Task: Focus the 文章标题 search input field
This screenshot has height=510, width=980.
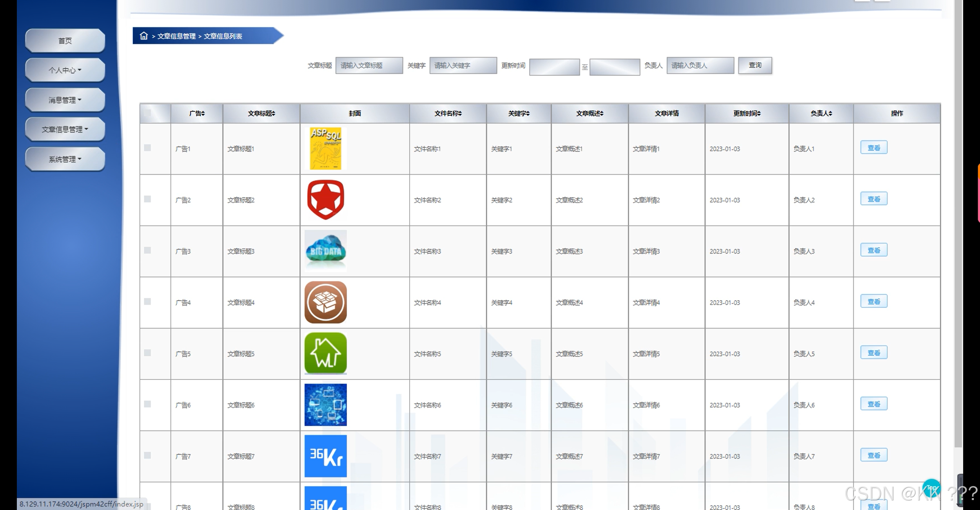Action: click(x=369, y=65)
